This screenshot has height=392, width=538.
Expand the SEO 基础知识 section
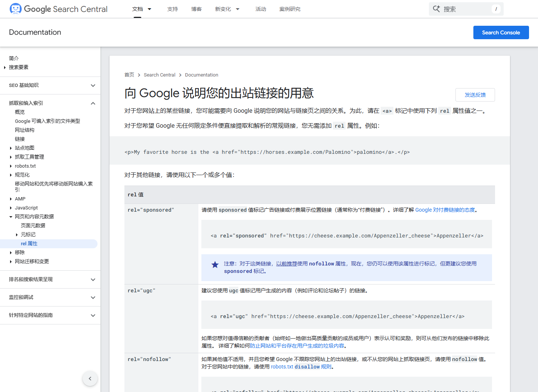(93, 85)
